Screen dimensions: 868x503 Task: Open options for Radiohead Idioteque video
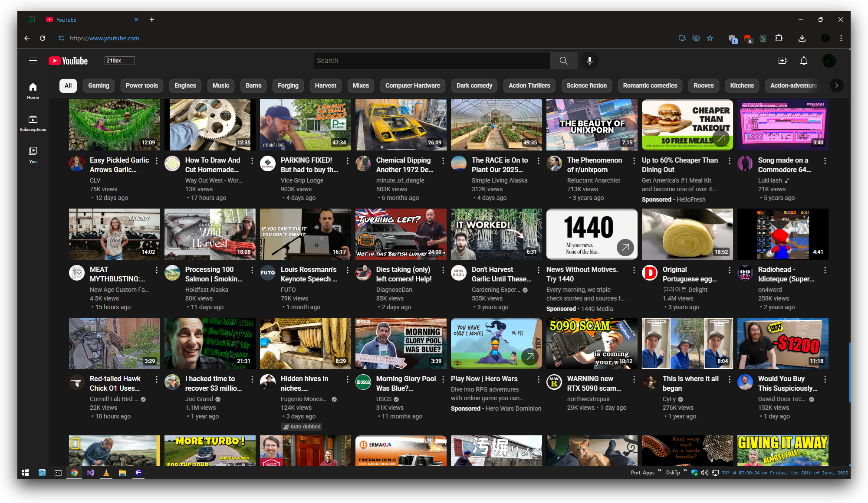(825, 270)
